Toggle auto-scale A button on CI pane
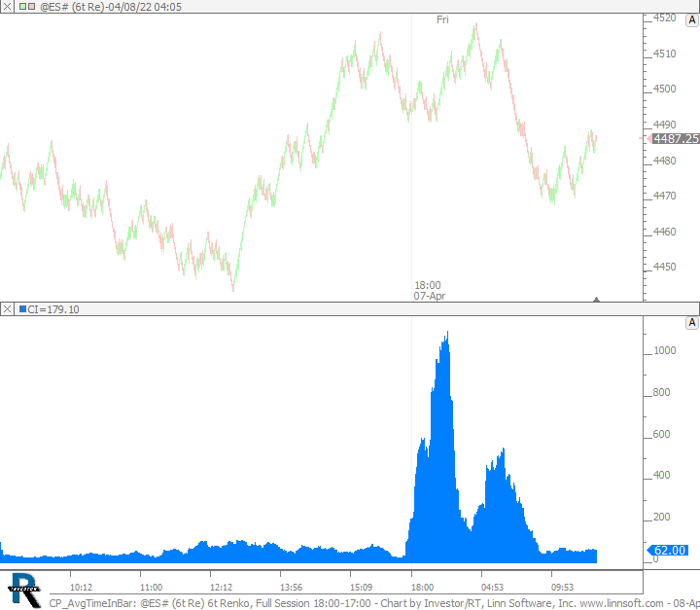Viewport: 700px width, 610px height. (691, 322)
